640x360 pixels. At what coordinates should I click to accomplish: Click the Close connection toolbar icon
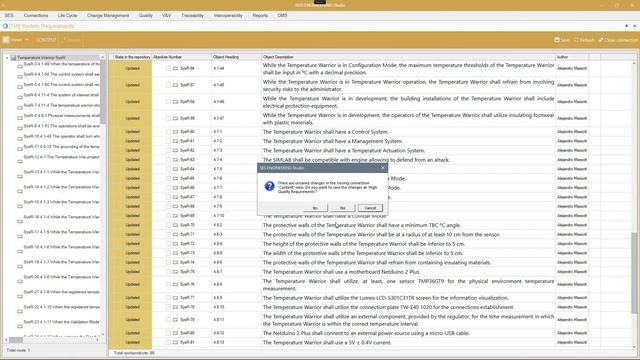[618, 40]
